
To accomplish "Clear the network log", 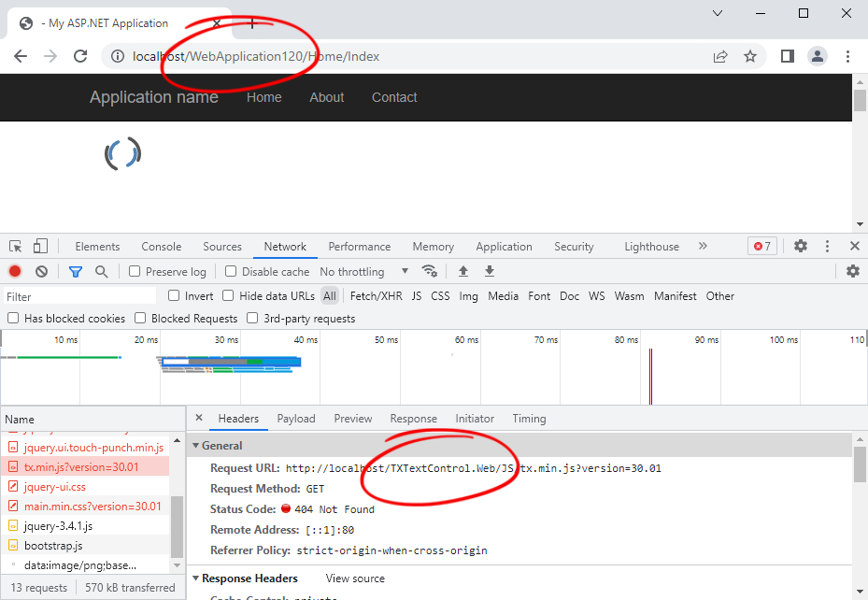I will point(41,271).
